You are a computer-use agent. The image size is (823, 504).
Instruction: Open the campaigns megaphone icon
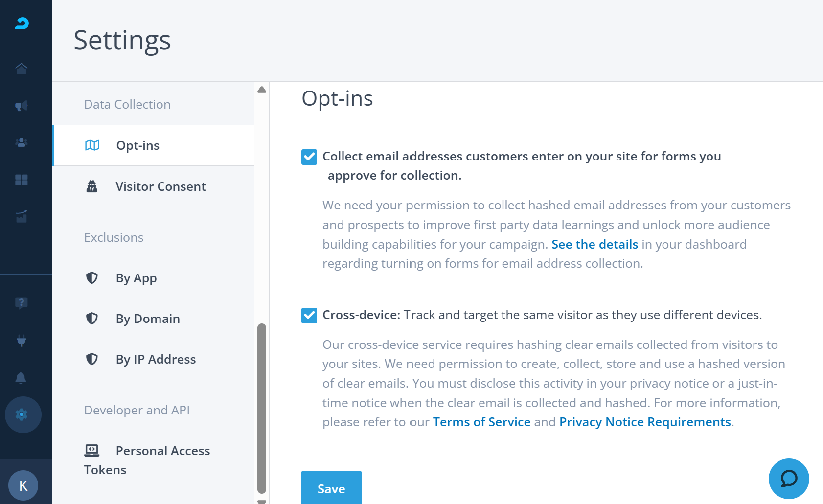(x=21, y=106)
